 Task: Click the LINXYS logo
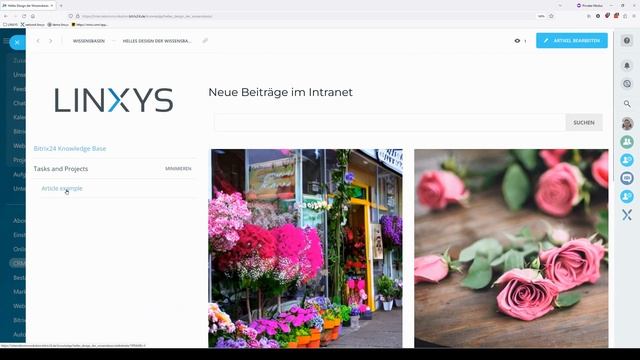tap(114, 100)
